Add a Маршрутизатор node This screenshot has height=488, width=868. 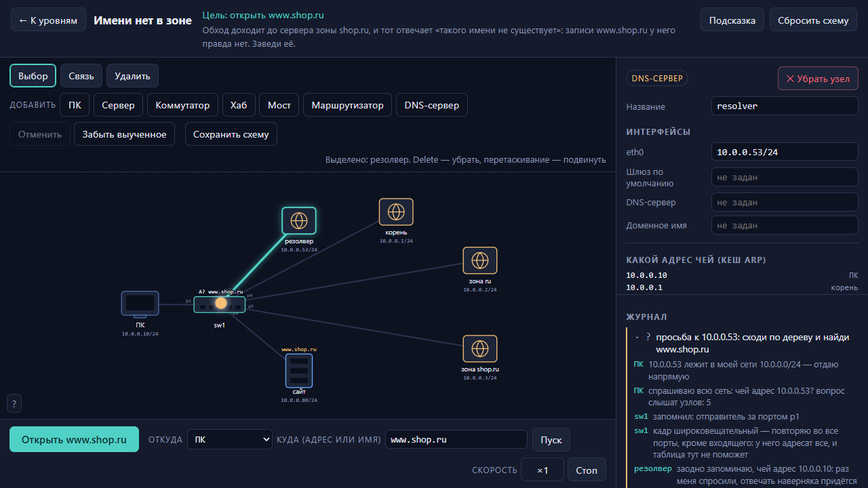click(347, 105)
